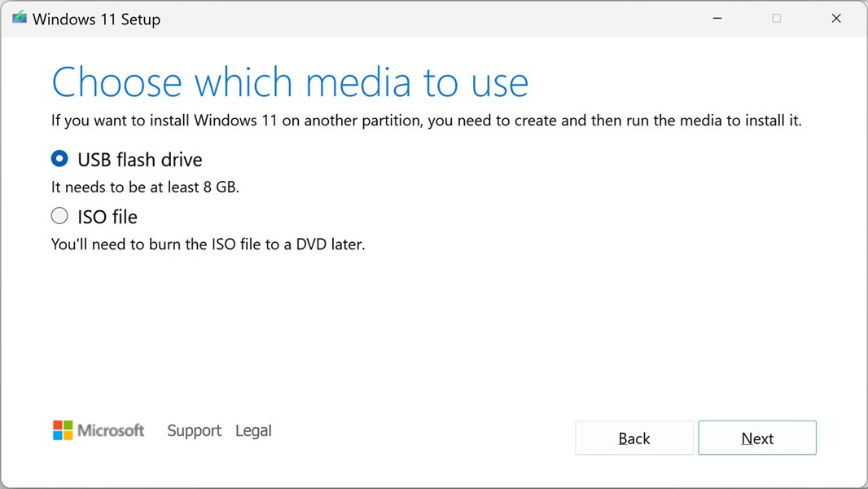Click the "ISO file" option label
This screenshot has height=489, width=868.
[107, 217]
